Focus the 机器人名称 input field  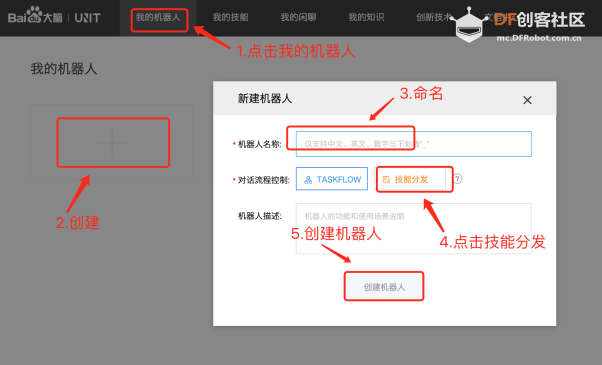point(413,144)
